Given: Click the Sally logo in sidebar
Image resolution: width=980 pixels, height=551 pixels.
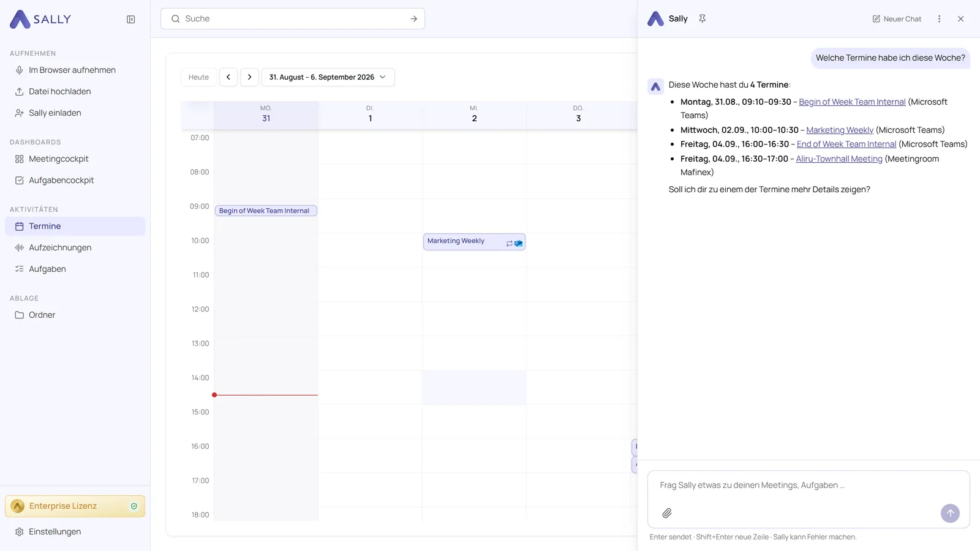Looking at the screenshot, I should pyautogui.click(x=40, y=19).
